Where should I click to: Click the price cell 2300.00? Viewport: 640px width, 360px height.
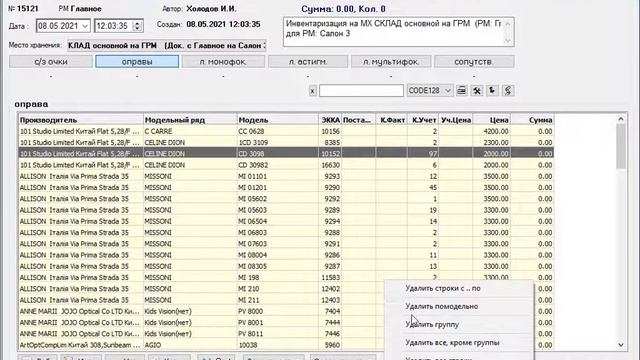click(x=492, y=142)
